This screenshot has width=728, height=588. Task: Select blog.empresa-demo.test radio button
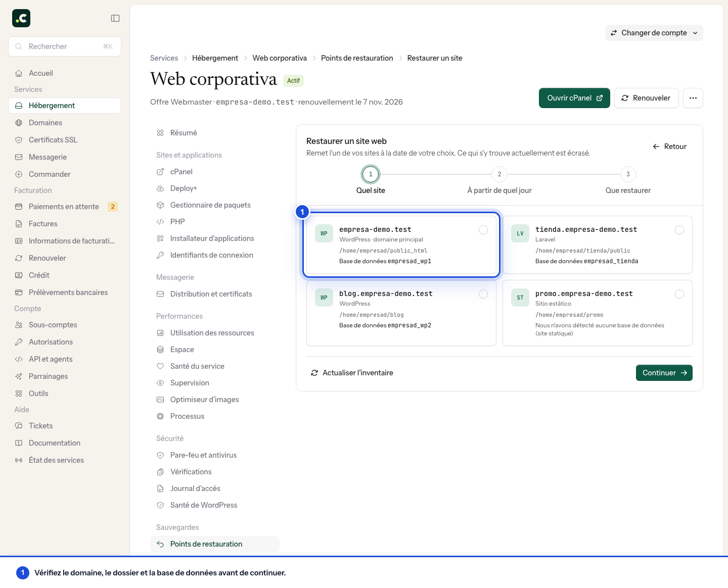(483, 294)
